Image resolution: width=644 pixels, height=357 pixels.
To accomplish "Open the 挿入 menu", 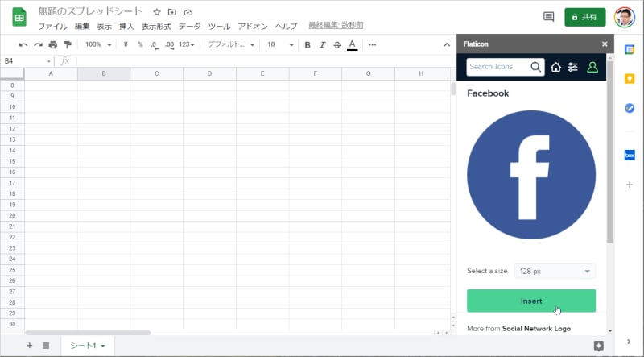I will click(126, 27).
